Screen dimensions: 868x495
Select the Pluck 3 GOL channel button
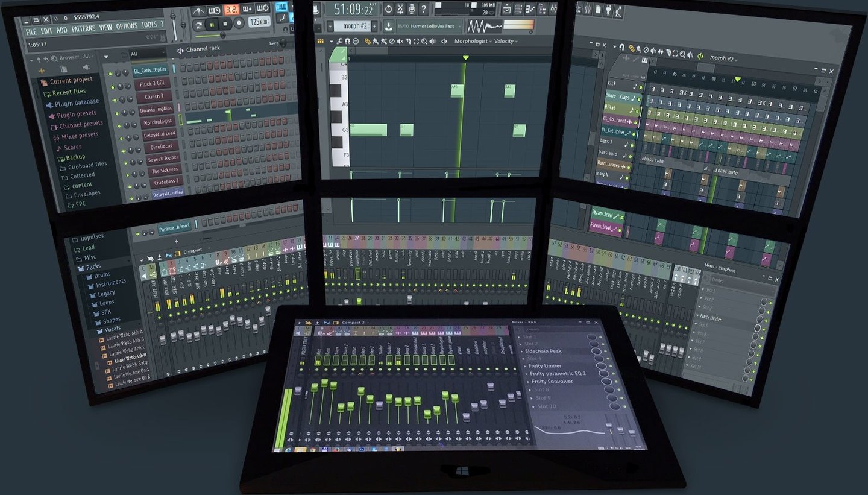tap(152, 84)
